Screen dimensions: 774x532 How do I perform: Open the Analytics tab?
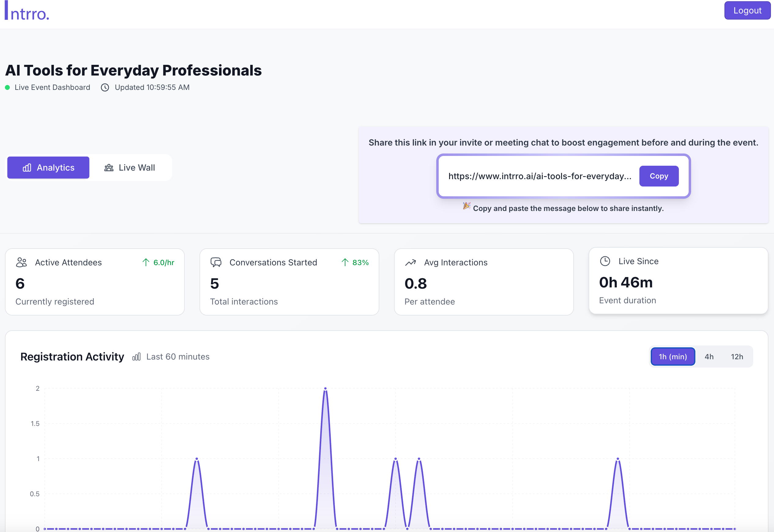(x=48, y=168)
